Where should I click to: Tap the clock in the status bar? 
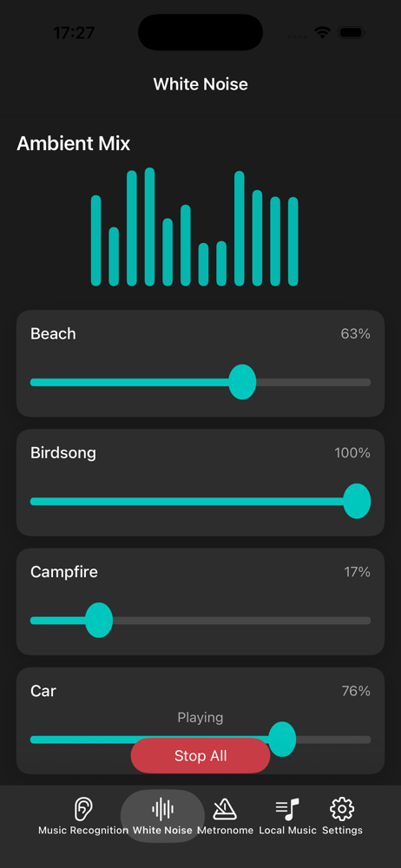click(74, 33)
